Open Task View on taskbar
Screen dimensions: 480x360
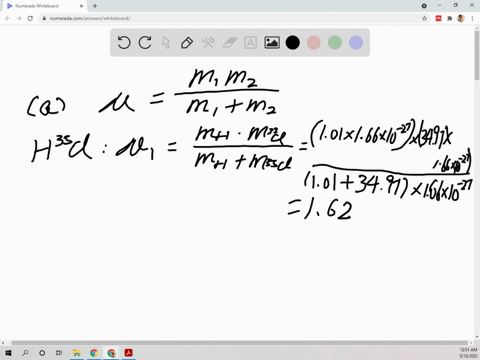pyautogui.click(x=59, y=353)
